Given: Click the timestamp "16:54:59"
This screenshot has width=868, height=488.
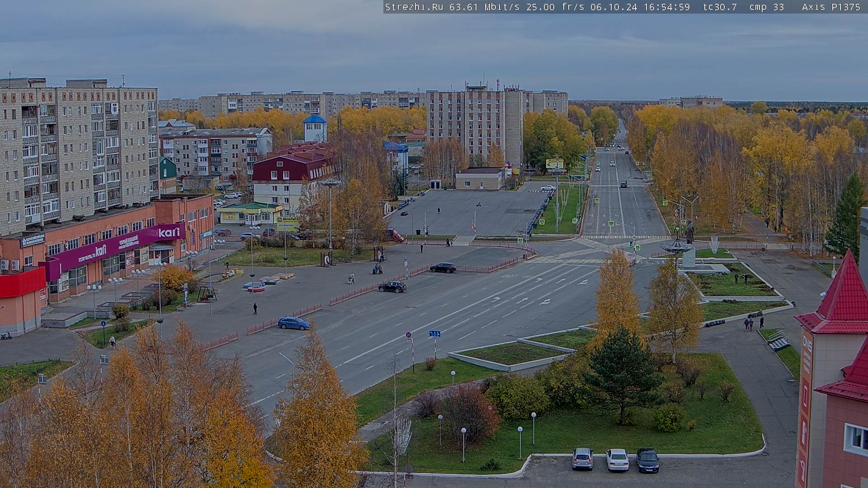Looking at the screenshot, I should click(666, 7).
